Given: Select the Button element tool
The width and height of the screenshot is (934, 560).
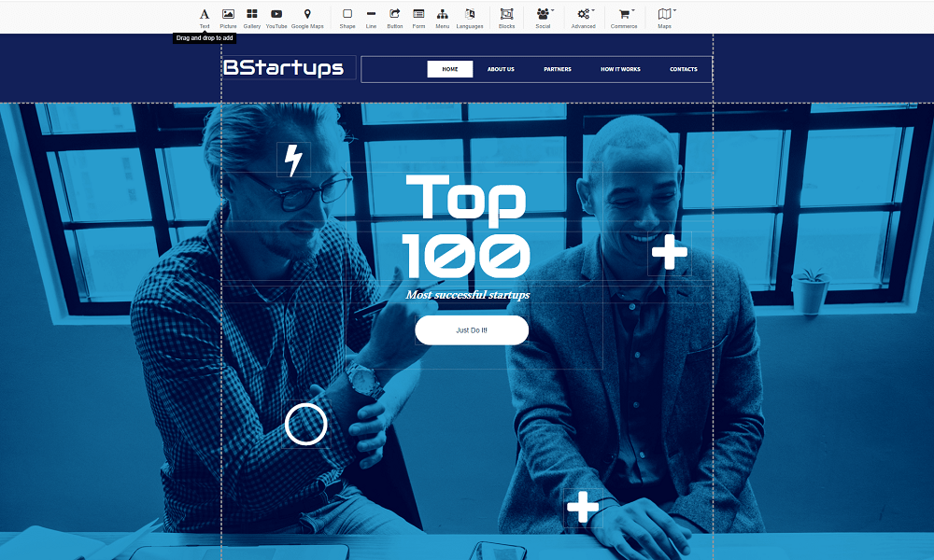Looking at the screenshot, I should 395,18.
